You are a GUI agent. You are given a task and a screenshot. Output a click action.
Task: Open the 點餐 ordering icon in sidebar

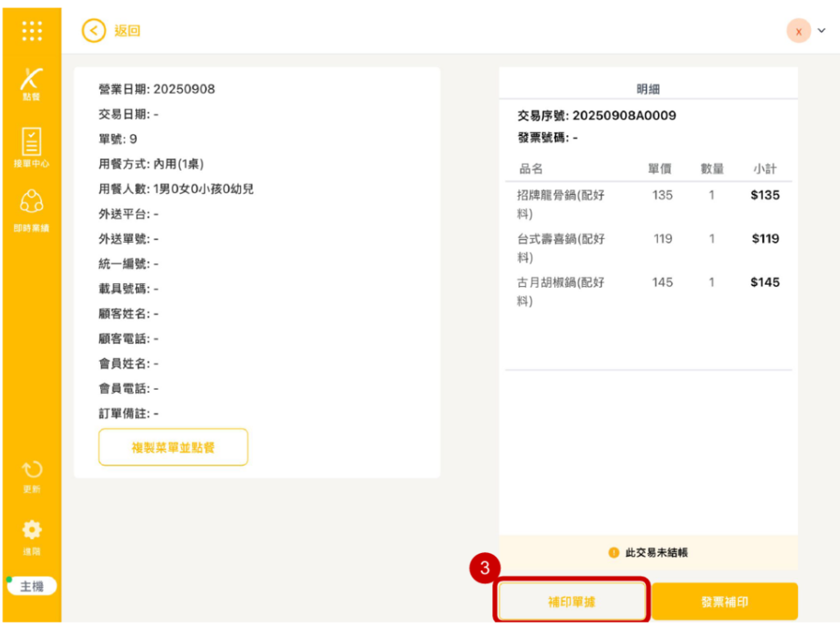tap(31, 83)
